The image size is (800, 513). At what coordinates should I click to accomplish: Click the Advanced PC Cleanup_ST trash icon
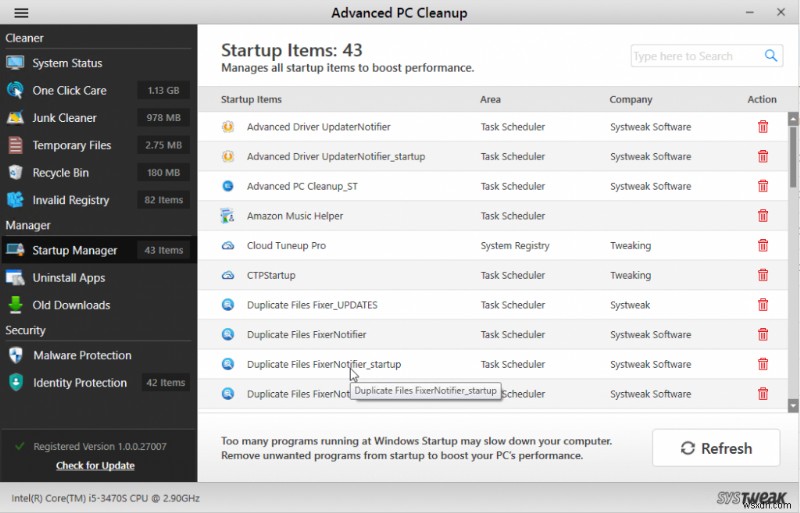pos(763,186)
